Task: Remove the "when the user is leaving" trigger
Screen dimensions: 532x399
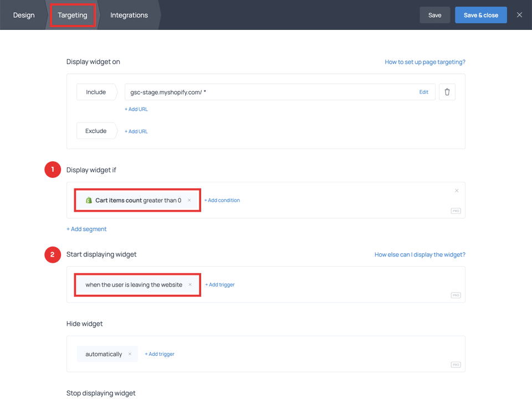Action: click(190, 284)
